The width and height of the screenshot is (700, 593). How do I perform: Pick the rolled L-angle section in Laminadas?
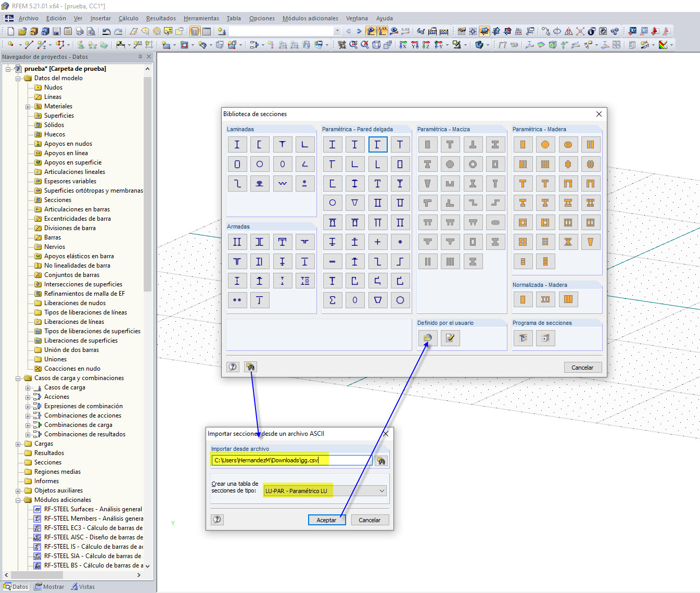[x=304, y=145]
